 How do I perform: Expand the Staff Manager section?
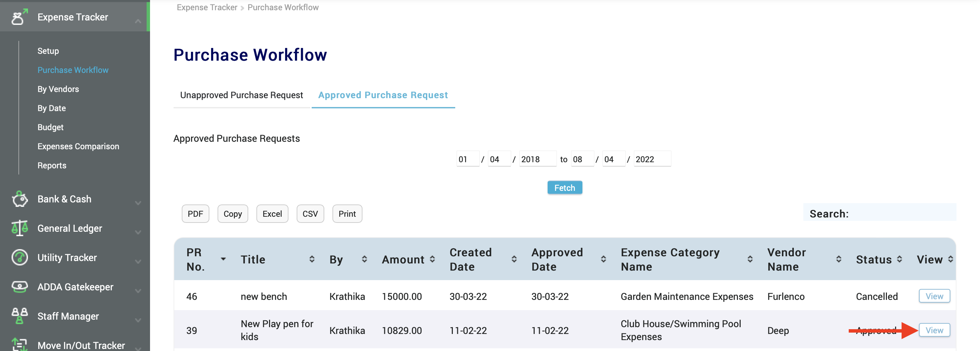[x=138, y=321]
